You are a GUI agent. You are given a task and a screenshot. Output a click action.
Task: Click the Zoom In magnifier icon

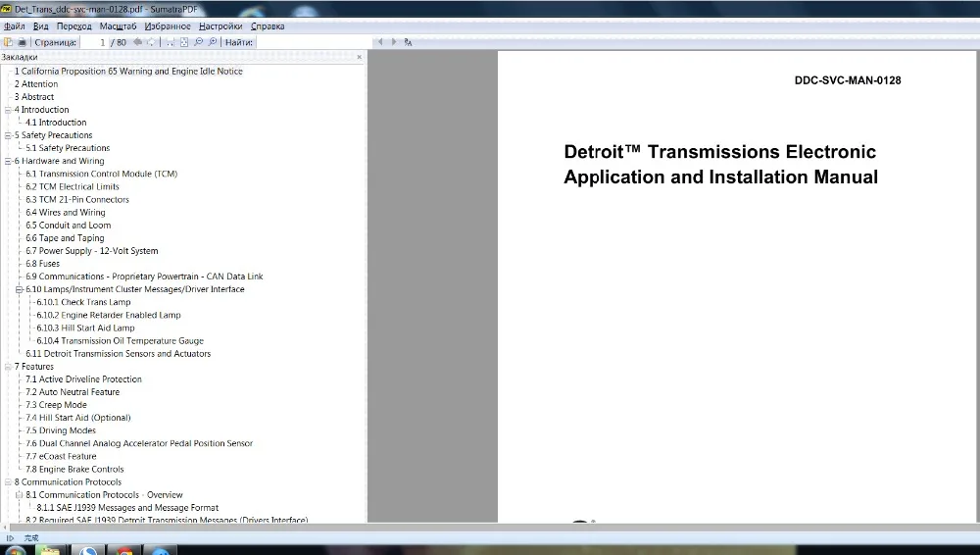pos(213,42)
